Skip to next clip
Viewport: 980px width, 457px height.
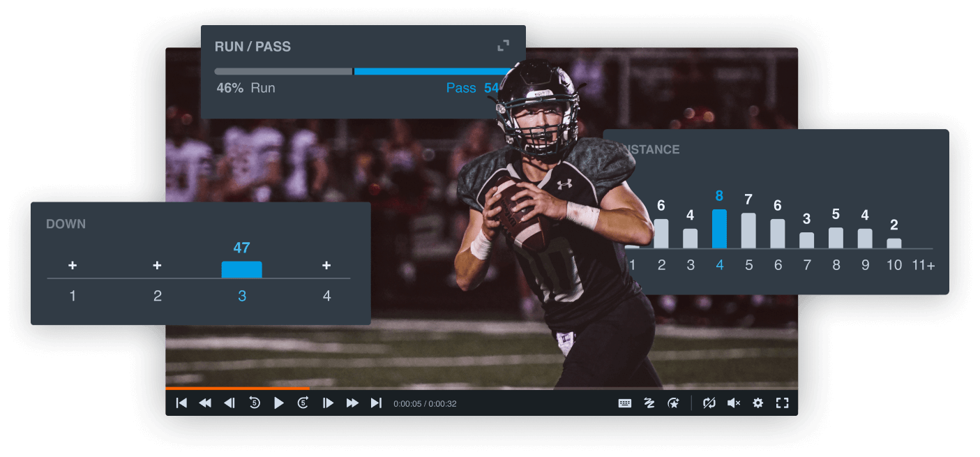click(376, 403)
